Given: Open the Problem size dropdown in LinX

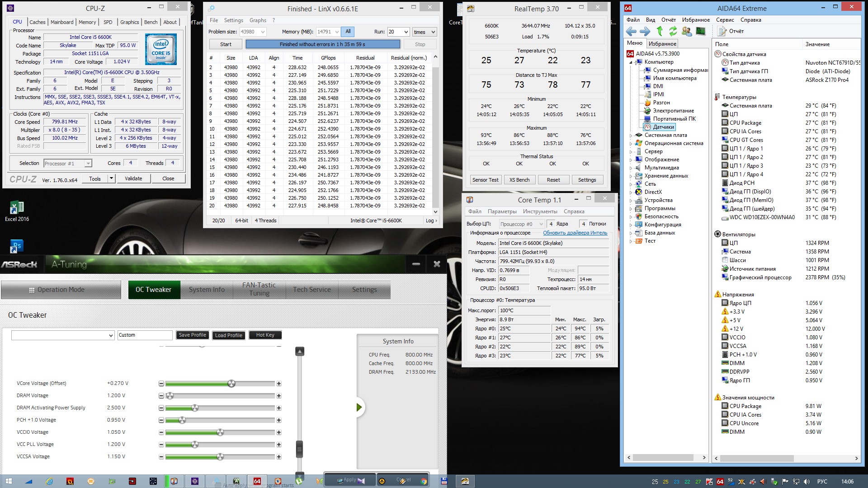Looking at the screenshot, I should click(x=263, y=32).
